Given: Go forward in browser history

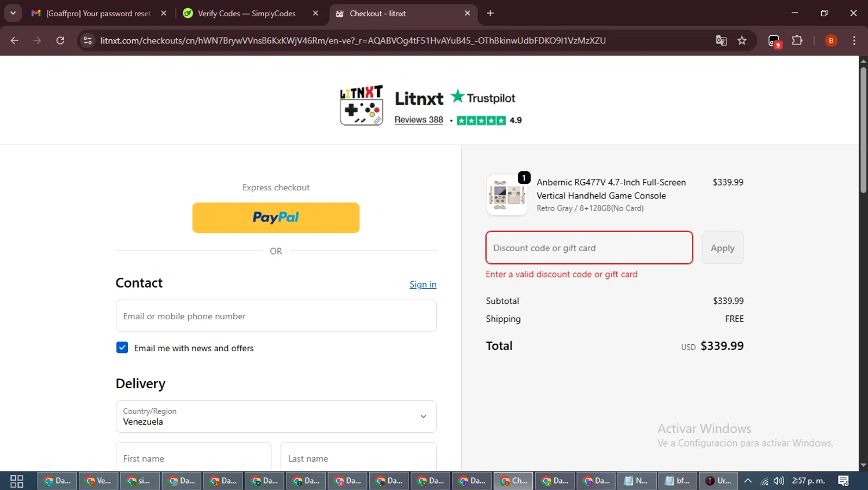Looking at the screenshot, I should click(37, 40).
